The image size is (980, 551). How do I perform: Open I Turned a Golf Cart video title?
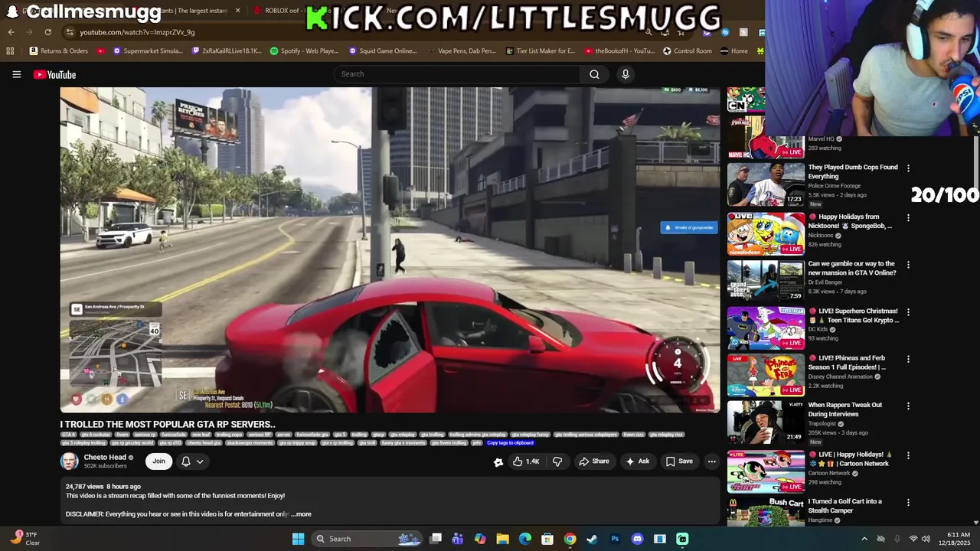(x=845, y=506)
